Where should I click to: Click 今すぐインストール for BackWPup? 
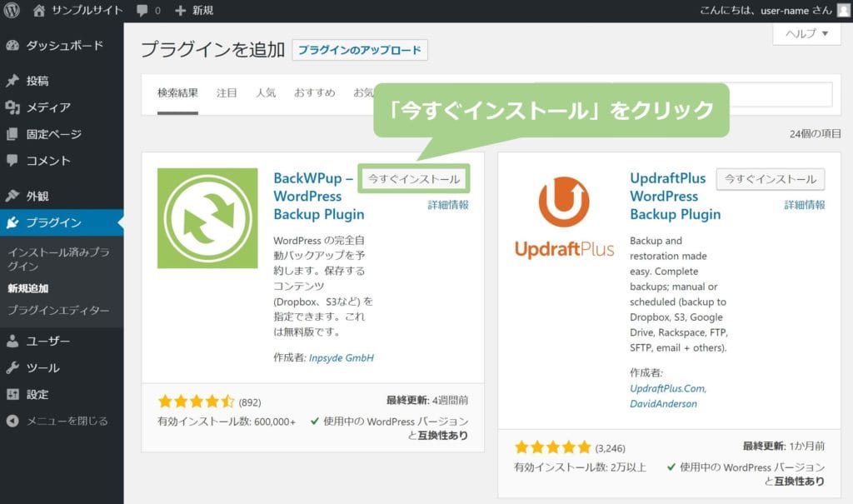pyautogui.click(x=414, y=179)
